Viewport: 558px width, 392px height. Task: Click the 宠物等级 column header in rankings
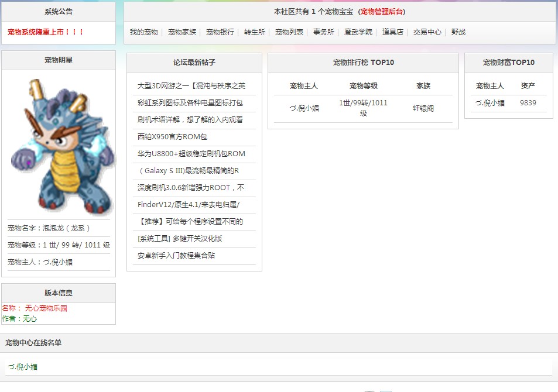364,86
